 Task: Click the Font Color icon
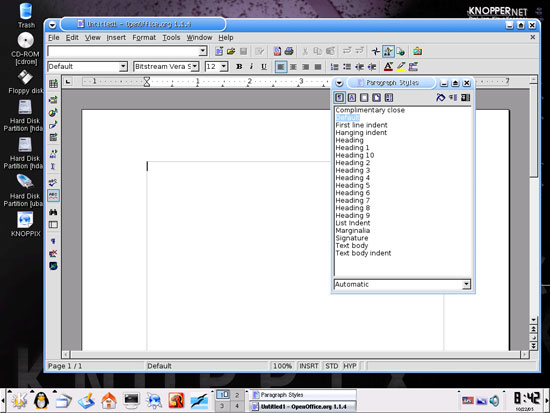click(x=388, y=67)
